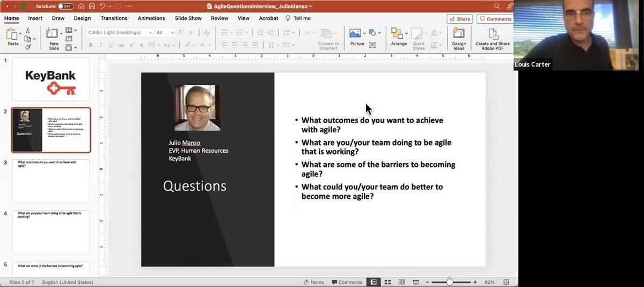
Task: Click the Share button
Action: (x=459, y=19)
